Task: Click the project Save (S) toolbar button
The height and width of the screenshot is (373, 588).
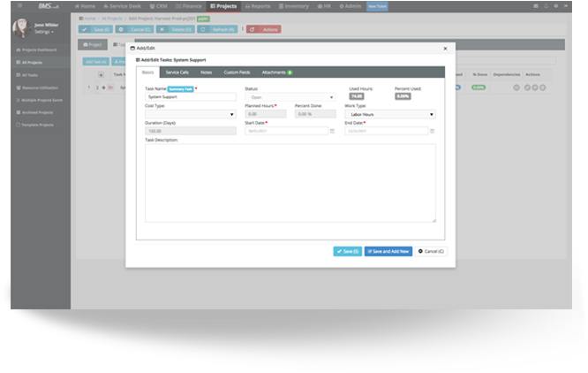Action: (x=95, y=29)
